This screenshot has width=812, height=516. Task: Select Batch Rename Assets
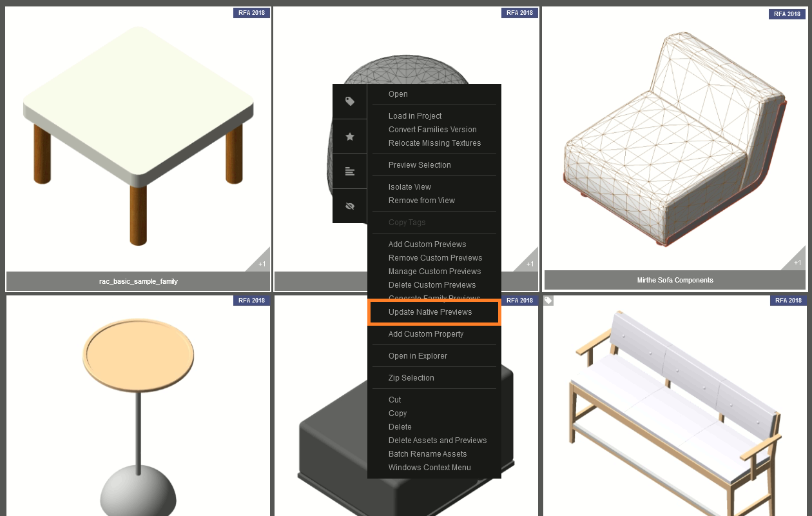point(427,454)
